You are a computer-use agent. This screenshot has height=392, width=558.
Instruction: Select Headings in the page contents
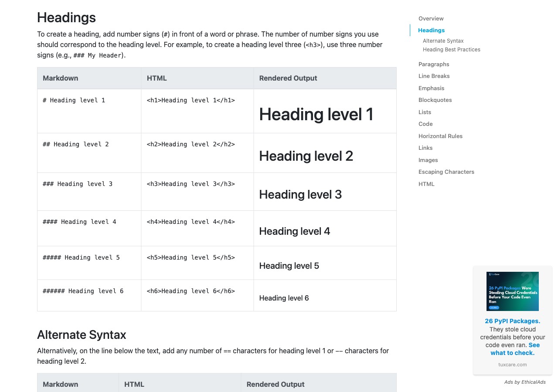click(431, 30)
